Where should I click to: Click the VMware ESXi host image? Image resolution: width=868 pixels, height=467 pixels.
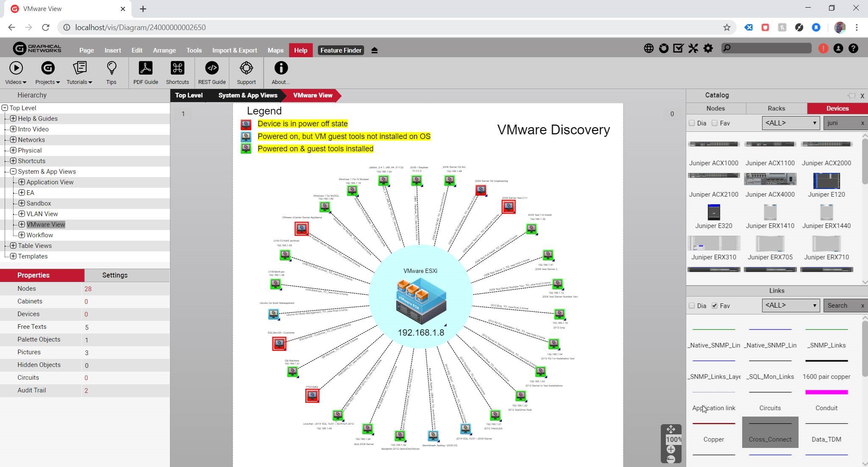click(x=421, y=300)
